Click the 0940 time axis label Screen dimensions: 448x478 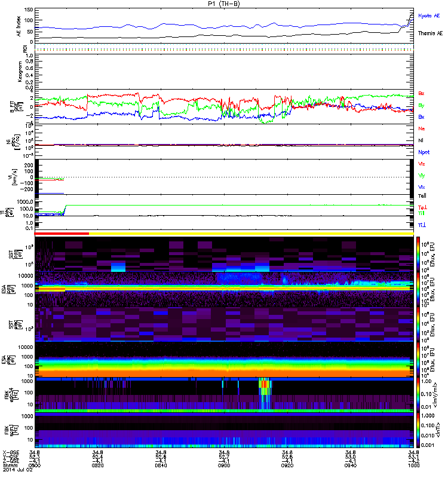tap(351, 465)
